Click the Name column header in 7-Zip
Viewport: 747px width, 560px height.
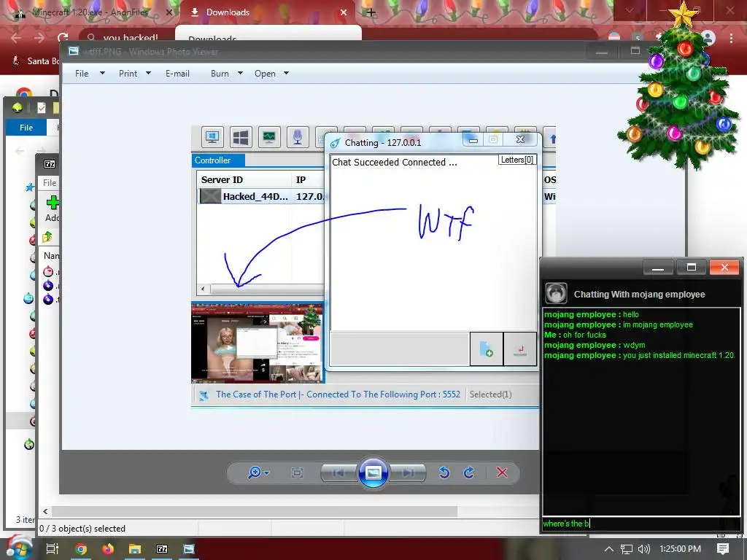pyautogui.click(x=51, y=256)
